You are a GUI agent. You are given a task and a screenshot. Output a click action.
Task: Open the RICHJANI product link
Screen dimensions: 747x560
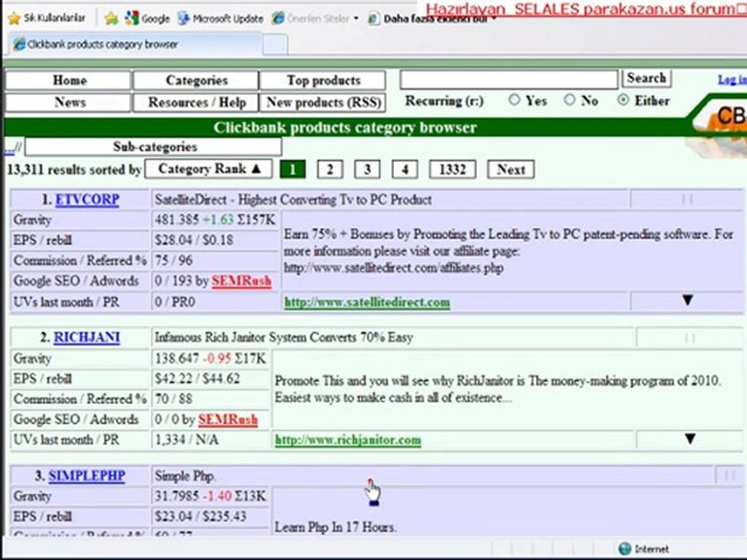[x=86, y=338]
